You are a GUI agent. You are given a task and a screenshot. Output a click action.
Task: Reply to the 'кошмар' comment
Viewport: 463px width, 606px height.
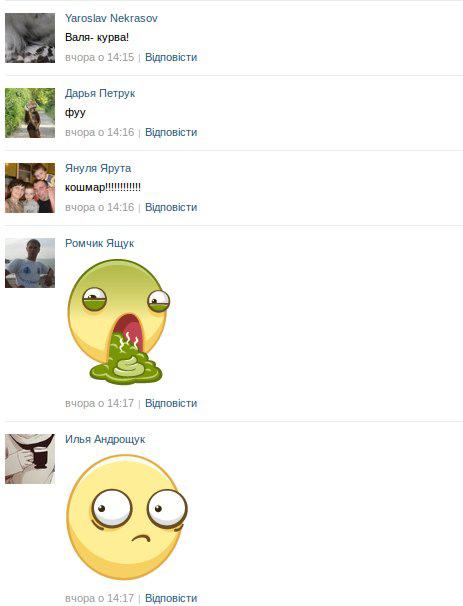pyautogui.click(x=171, y=207)
